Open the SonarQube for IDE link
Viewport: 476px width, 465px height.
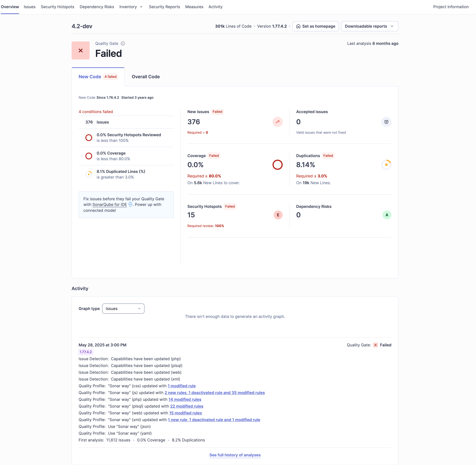pyautogui.click(x=109, y=205)
